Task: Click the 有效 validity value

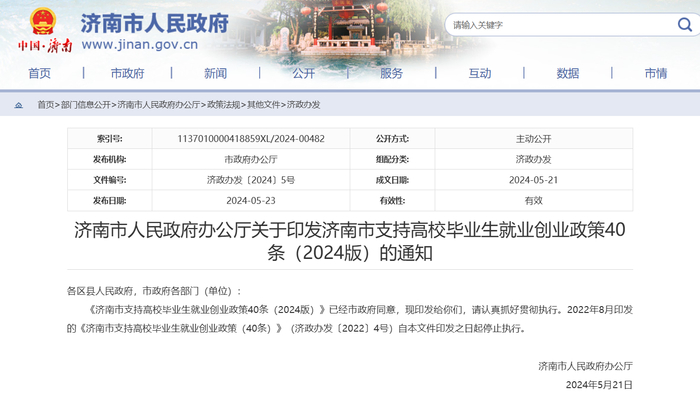Action: click(x=533, y=200)
